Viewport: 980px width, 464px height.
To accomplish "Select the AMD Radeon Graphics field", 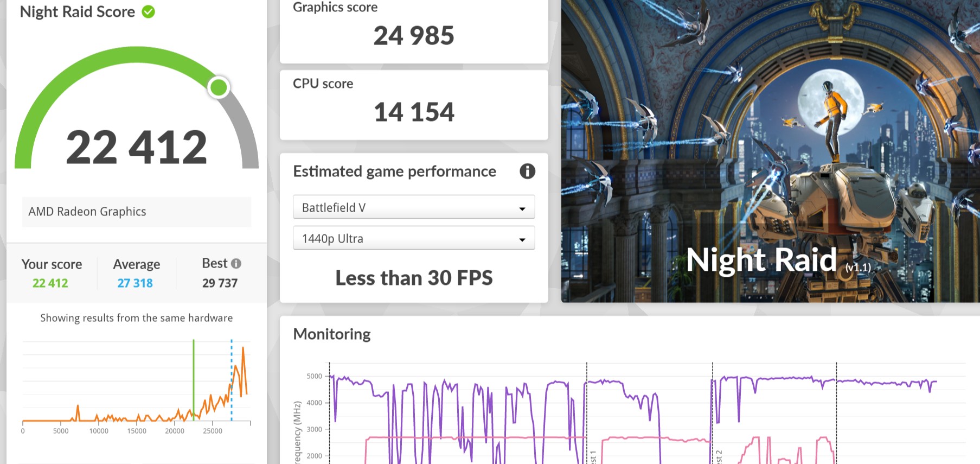I will click(x=136, y=212).
